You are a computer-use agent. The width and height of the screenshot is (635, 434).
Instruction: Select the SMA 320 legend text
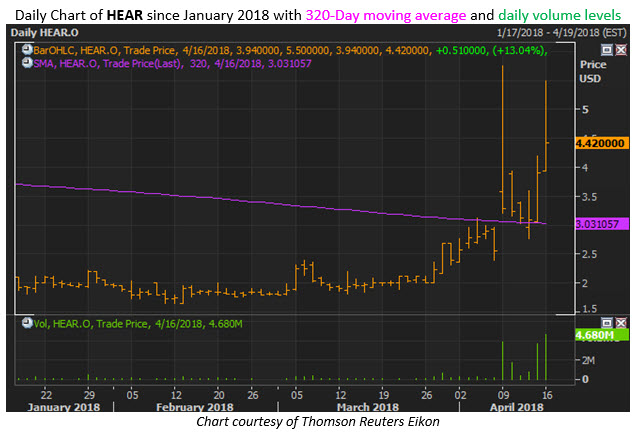(173, 64)
